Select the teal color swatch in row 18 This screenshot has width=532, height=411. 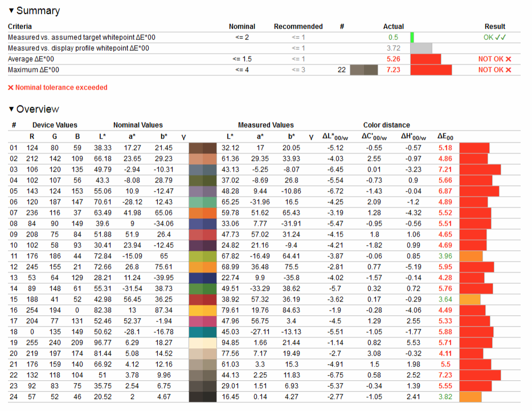click(x=203, y=332)
